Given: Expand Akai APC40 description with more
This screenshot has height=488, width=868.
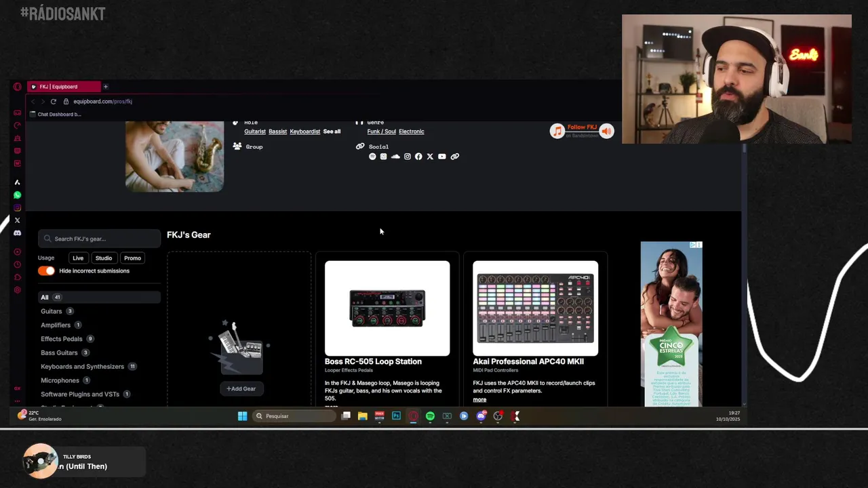Looking at the screenshot, I should coord(479,400).
